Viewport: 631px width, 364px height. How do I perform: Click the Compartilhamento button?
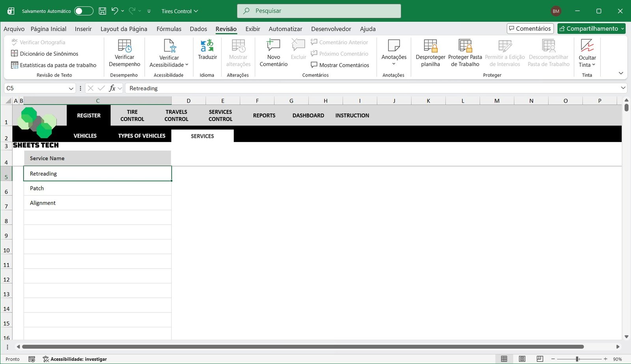[x=592, y=28]
